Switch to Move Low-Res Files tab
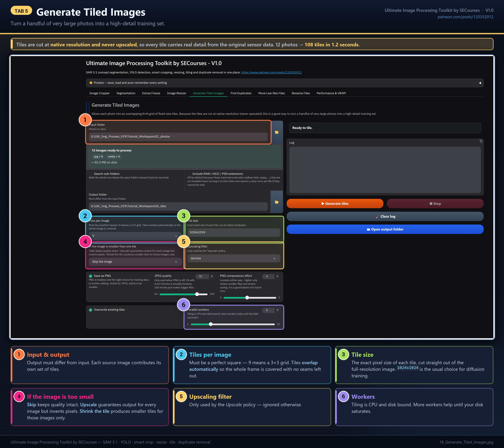Screen dimensions: 504x448 click(271, 93)
